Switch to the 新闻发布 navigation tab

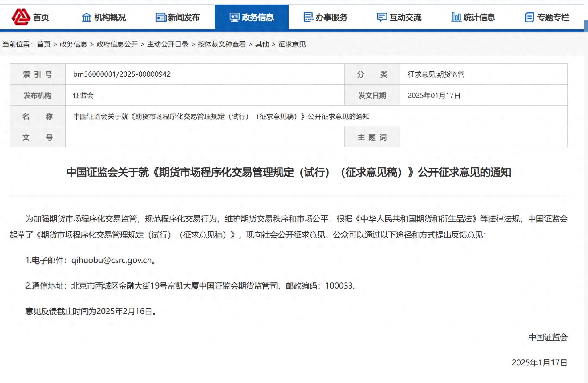[184, 18]
